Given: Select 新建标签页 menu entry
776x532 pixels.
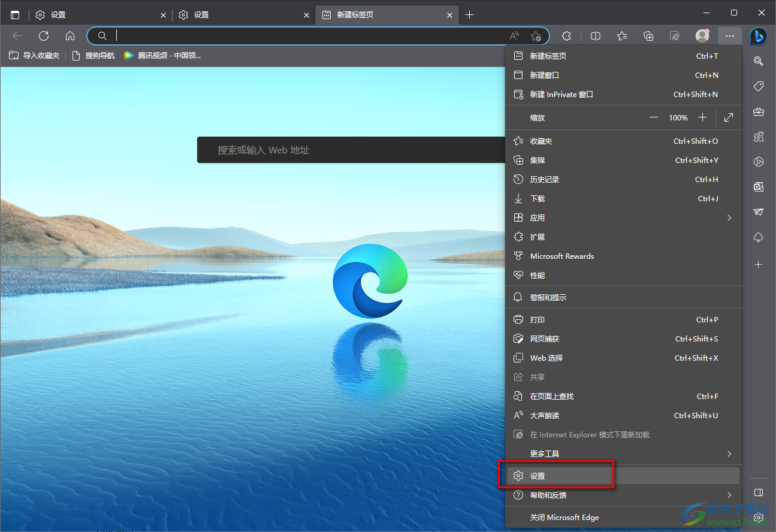Looking at the screenshot, I should (623, 56).
